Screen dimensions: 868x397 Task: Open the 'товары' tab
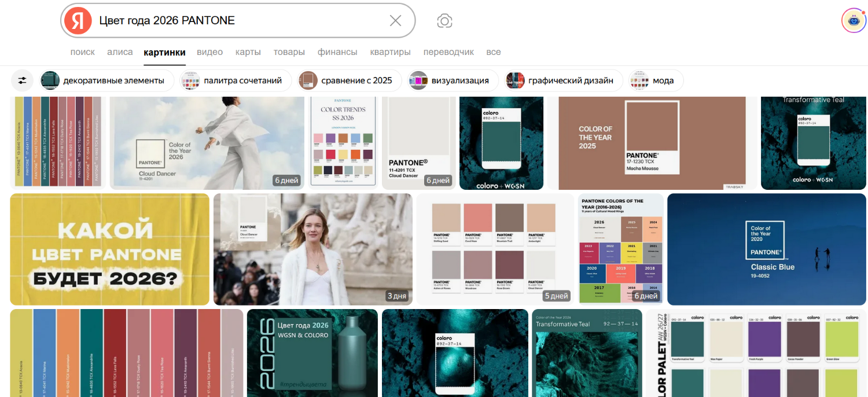tap(289, 52)
